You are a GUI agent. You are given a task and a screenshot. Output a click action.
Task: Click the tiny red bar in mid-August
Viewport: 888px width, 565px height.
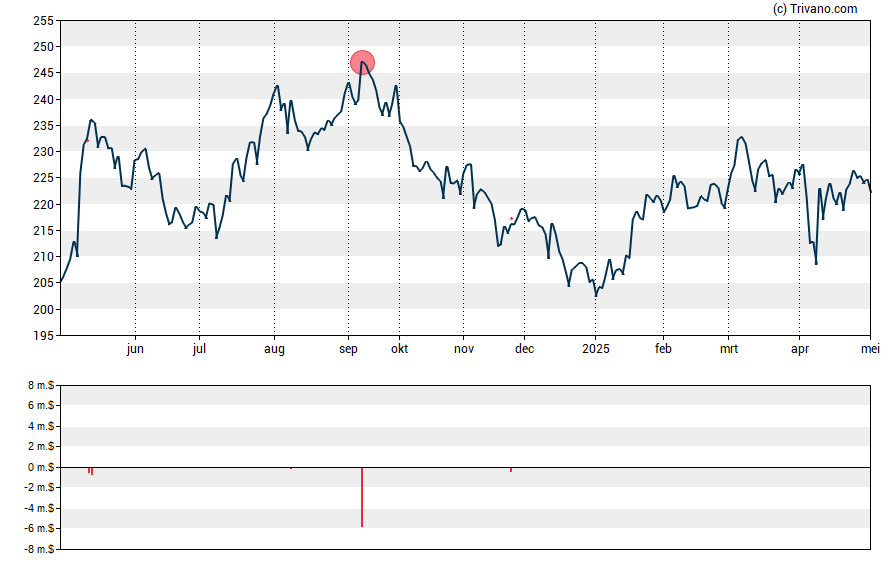coord(291,468)
